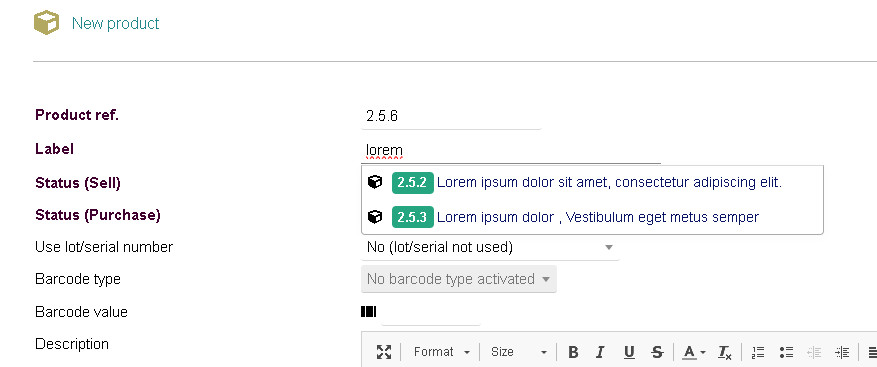Open the Barcode type dropdown

coord(459,279)
